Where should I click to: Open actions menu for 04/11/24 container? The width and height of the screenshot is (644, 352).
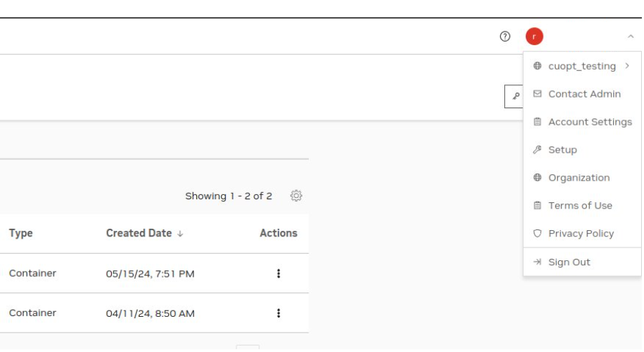point(279,313)
